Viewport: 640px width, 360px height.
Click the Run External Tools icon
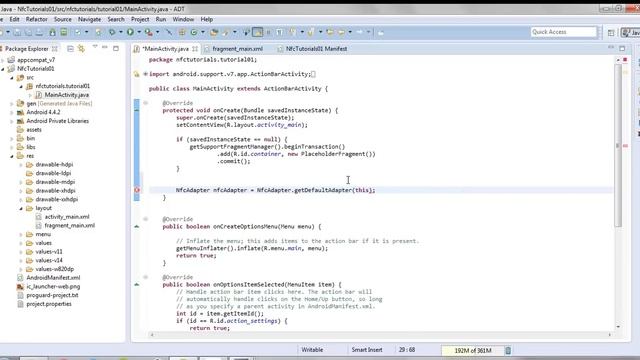pos(149,32)
